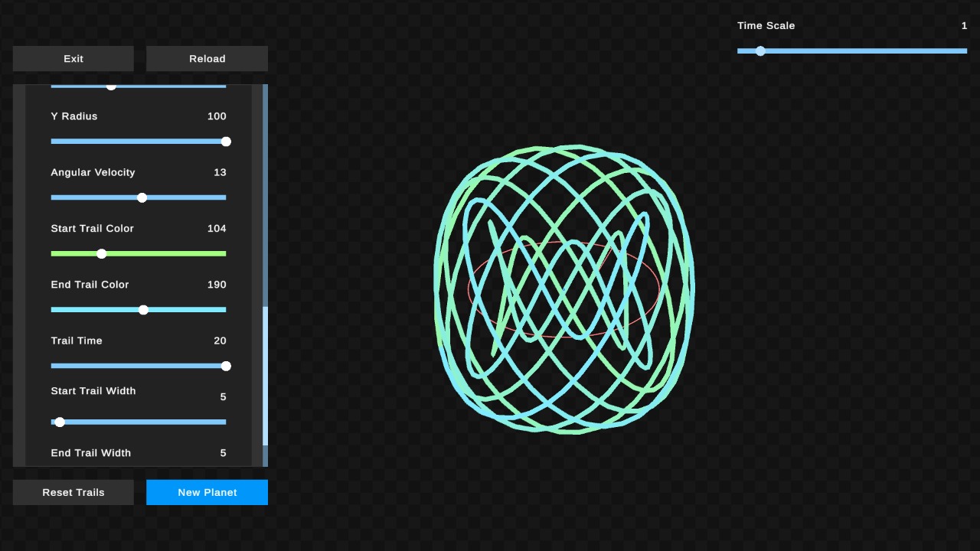
Task: Click the Reload button
Action: click(207, 59)
